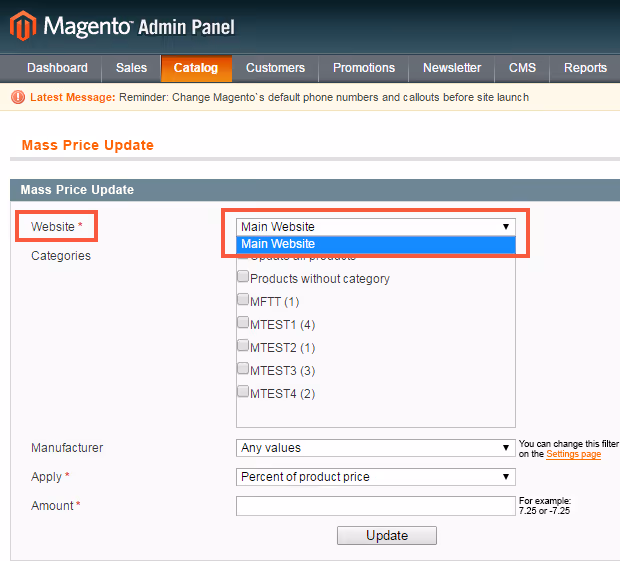The image size is (620, 561).
Task: Open the Catalog menu
Action: tap(196, 68)
